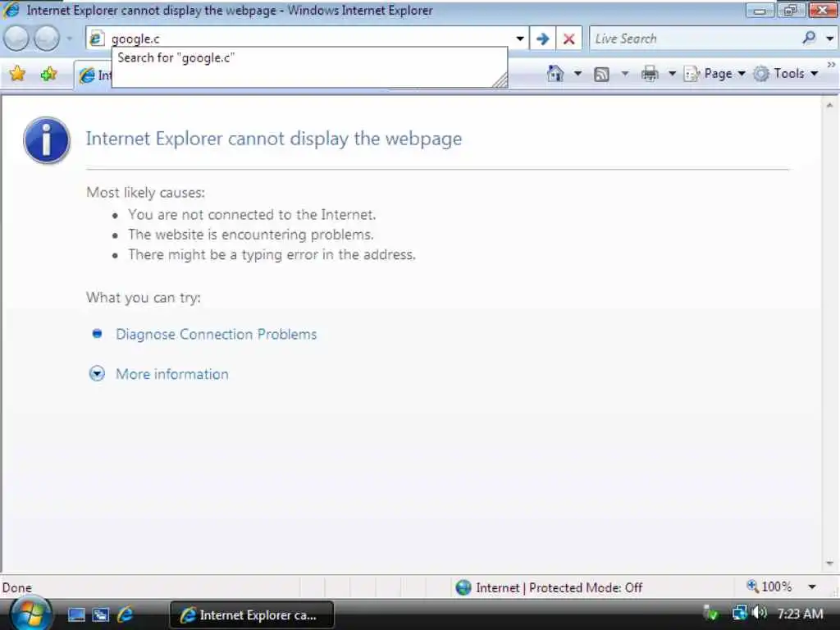Open the zoom level dropdown arrow
This screenshot has width=840, height=630.
pyautogui.click(x=812, y=587)
